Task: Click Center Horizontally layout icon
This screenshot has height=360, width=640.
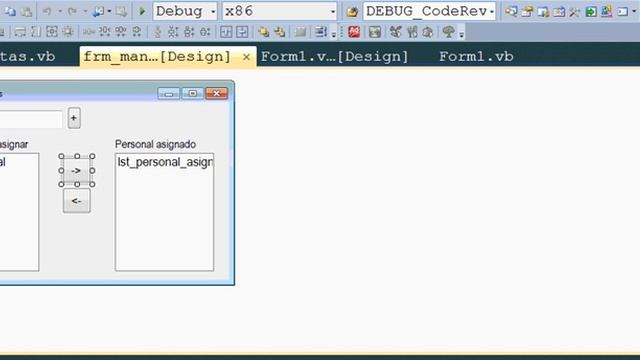Action: pos(226,32)
